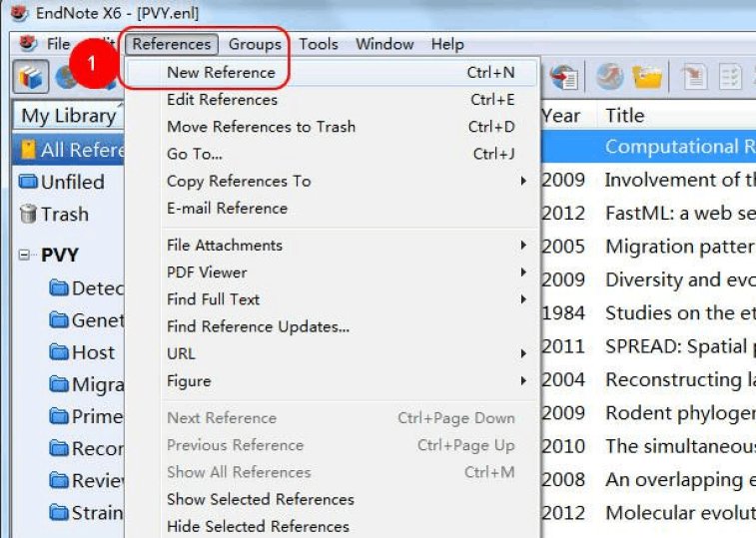Image resolution: width=756 pixels, height=538 pixels.
Task: Choose Go To... menu entry
Action: click(x=332, y=154)
